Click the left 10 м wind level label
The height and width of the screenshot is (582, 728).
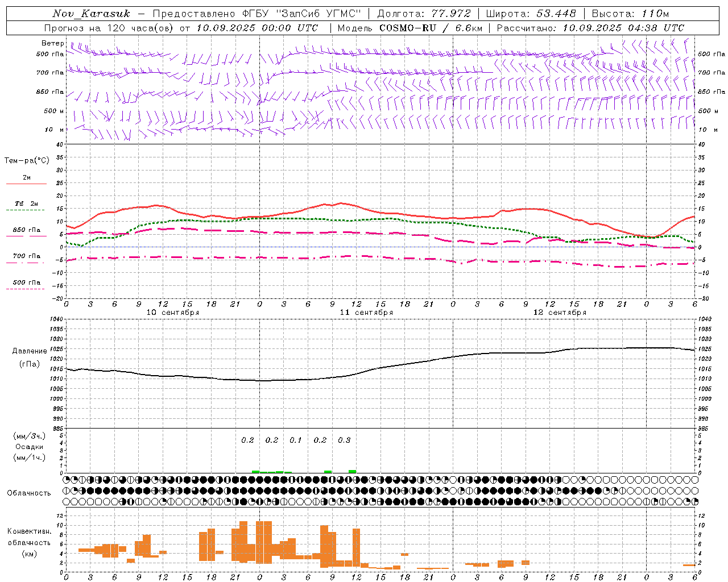click(55, 130)
